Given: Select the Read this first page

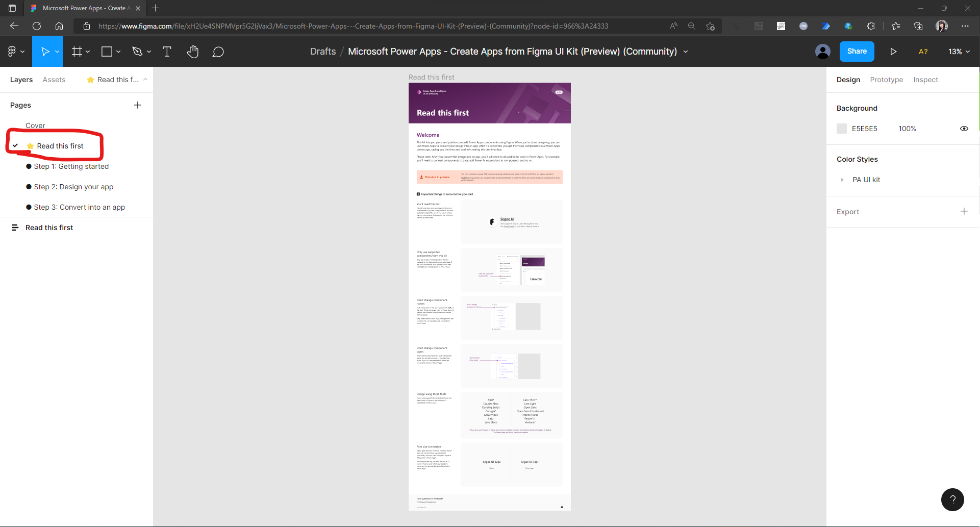Looking at the screenshot, I should pos(60,146).
